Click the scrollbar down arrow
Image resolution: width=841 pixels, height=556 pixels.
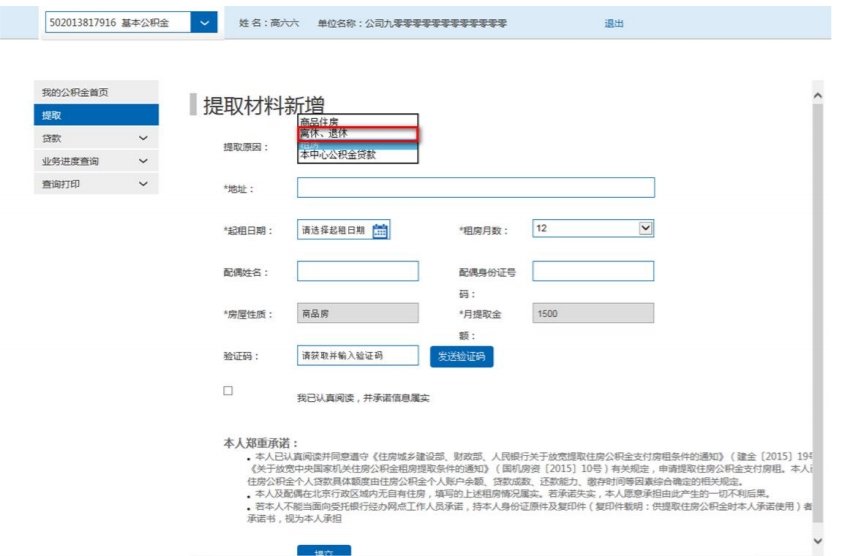click(817, 540)
